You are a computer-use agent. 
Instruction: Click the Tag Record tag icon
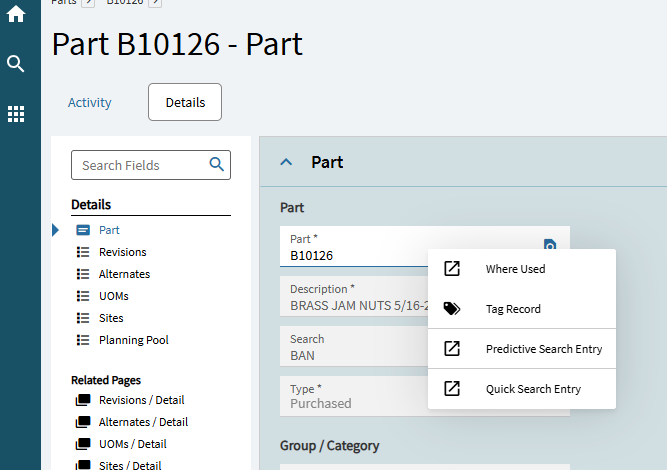(452, 309)
